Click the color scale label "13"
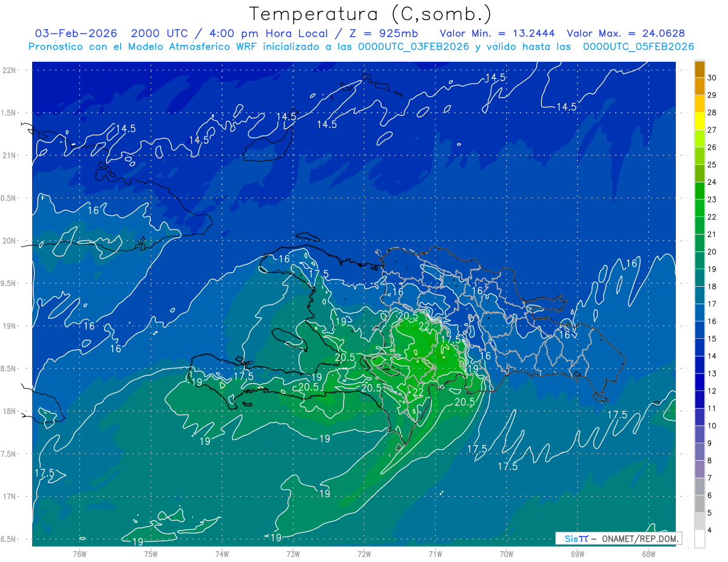The height and width of the screenshot is (562, 728). click(x=712, y=373)
